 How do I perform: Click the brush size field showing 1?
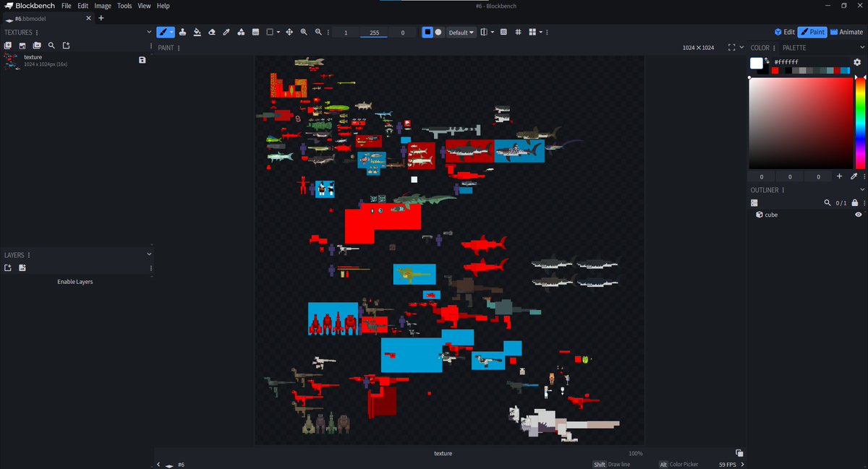[x=346, y=33]
